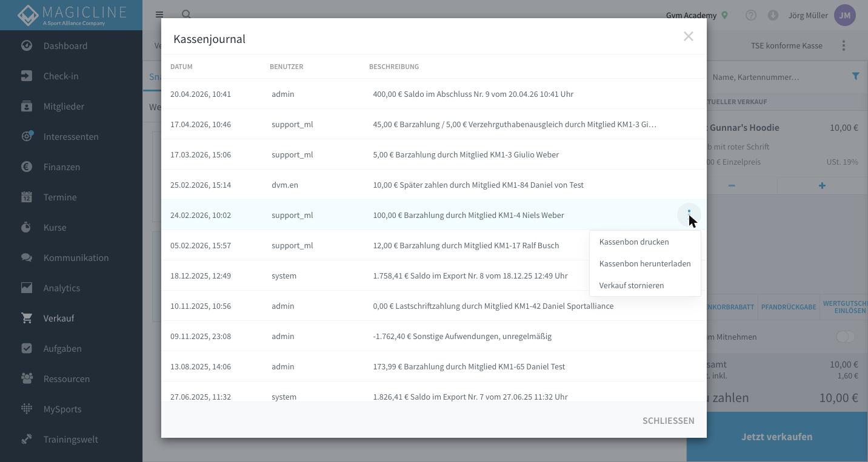Screen dimensions: 868x462
Task: Click the WERTGUTSCHEIN EINLÖSEN button
Action: [844, 307]
